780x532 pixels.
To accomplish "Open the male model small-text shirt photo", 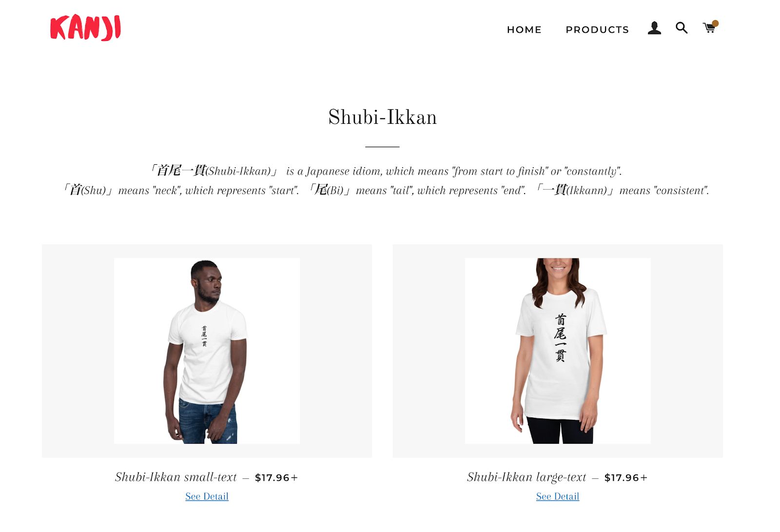I will (207, 351).
